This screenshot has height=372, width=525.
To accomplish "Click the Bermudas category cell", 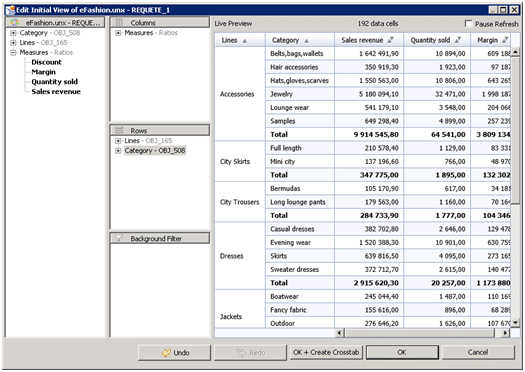I will click(300, 189).
